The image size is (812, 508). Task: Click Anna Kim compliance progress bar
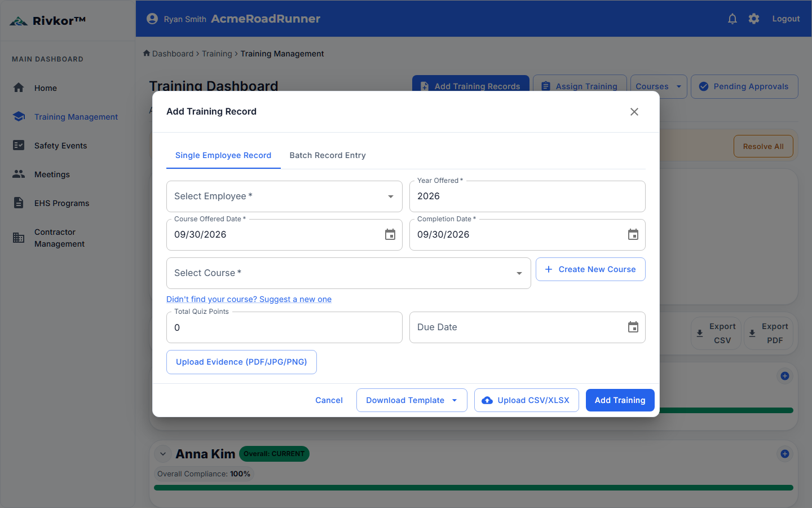click(x=474, y=488)
